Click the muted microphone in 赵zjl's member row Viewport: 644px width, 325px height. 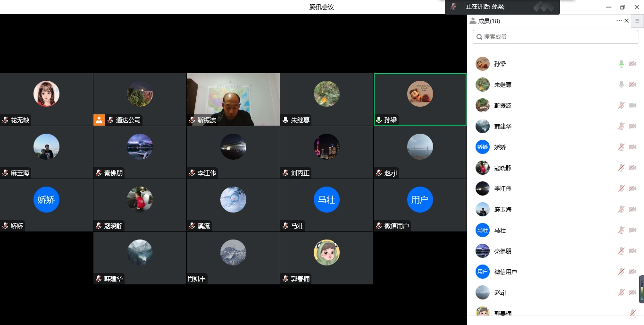point(621,292)
